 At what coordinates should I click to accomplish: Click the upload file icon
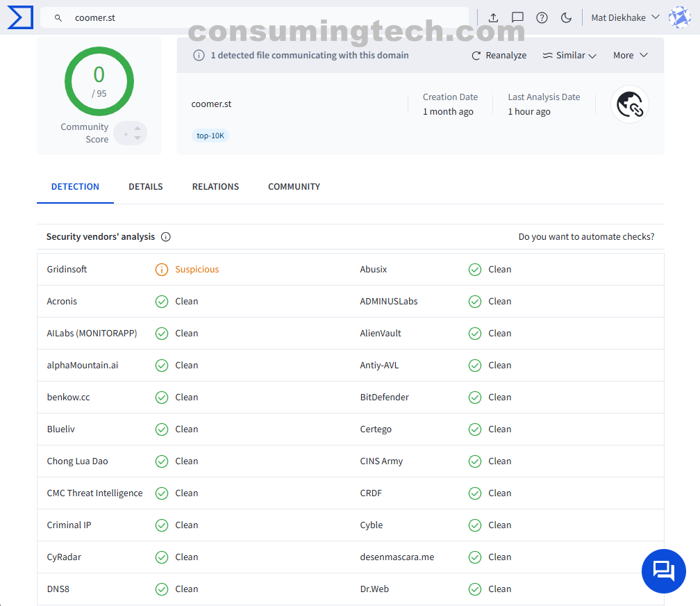493,17
